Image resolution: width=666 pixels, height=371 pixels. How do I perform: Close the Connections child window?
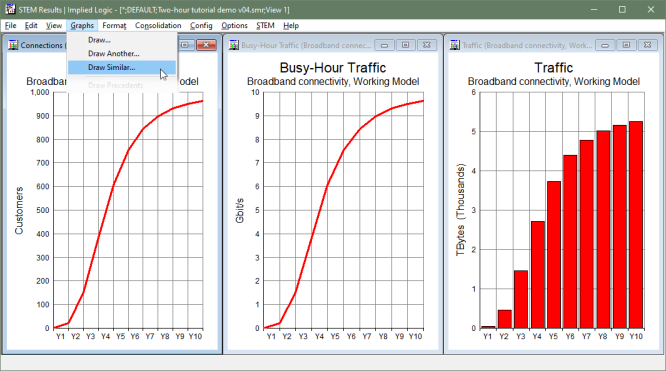point(206,45)
